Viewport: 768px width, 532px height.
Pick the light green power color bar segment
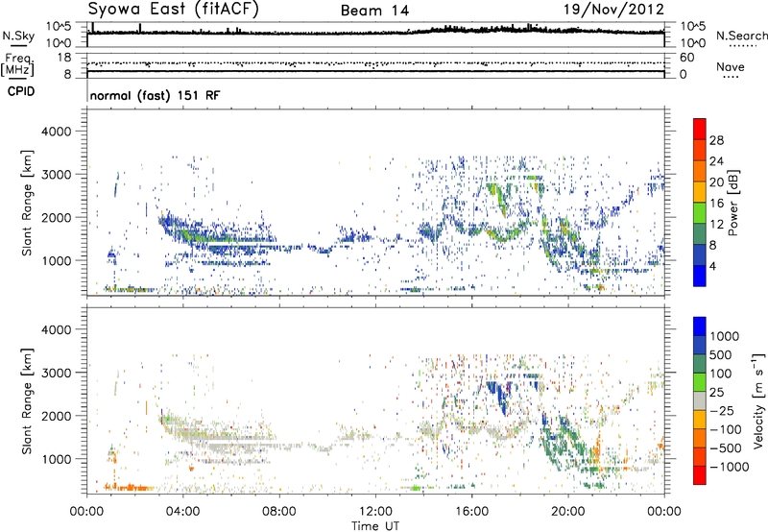(700, 213)
